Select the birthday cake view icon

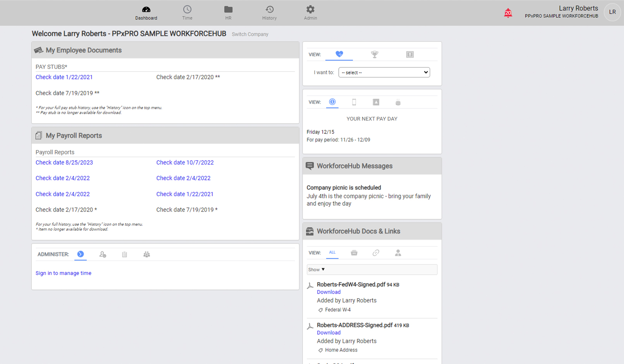point(398,102)
